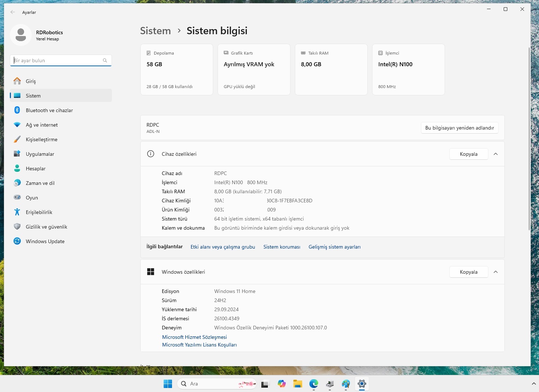Copy device specs with Kopyala button

(468, 154)
